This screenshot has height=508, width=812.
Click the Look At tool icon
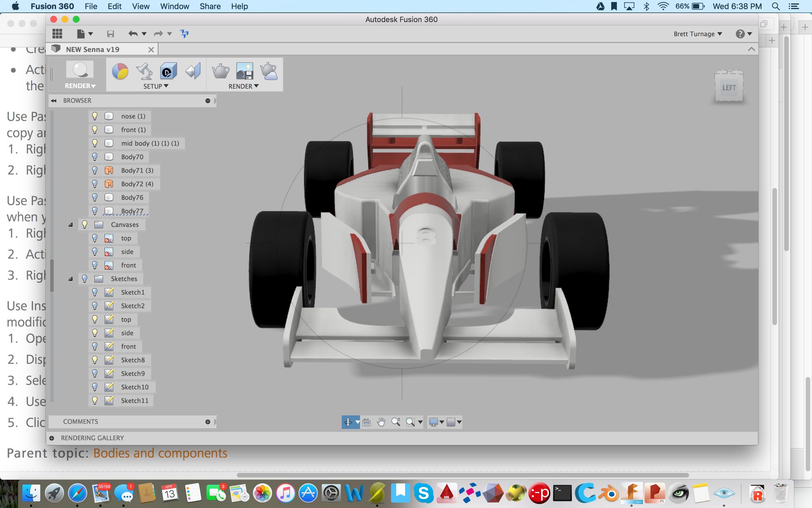click(x=367, y=422)
